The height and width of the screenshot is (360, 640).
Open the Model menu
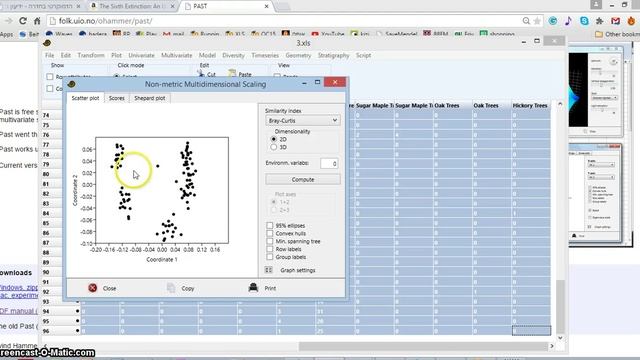click(x=207, y=55)
